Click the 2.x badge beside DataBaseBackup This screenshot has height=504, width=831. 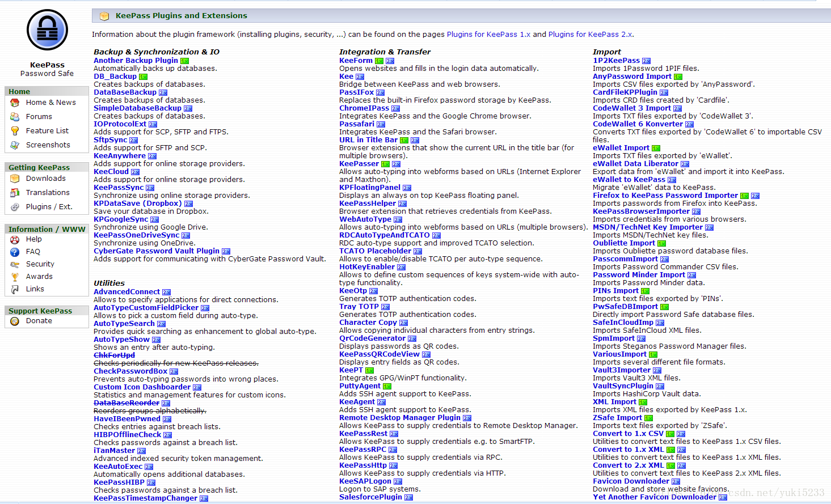click(163, 92)
